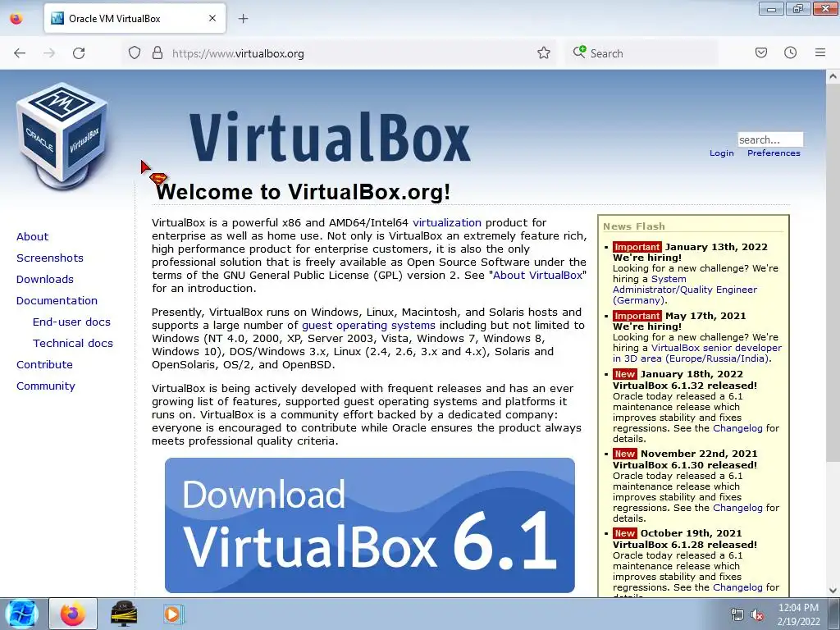Open Technical docs in sidebar
The height and width of the screenshot is (630, 840).
tap(73, 344)
